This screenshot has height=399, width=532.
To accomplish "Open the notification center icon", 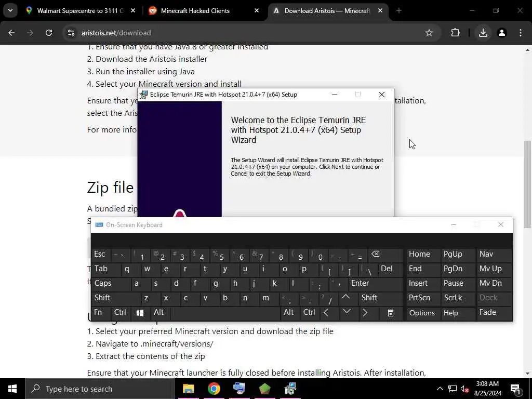I will 516,389.
